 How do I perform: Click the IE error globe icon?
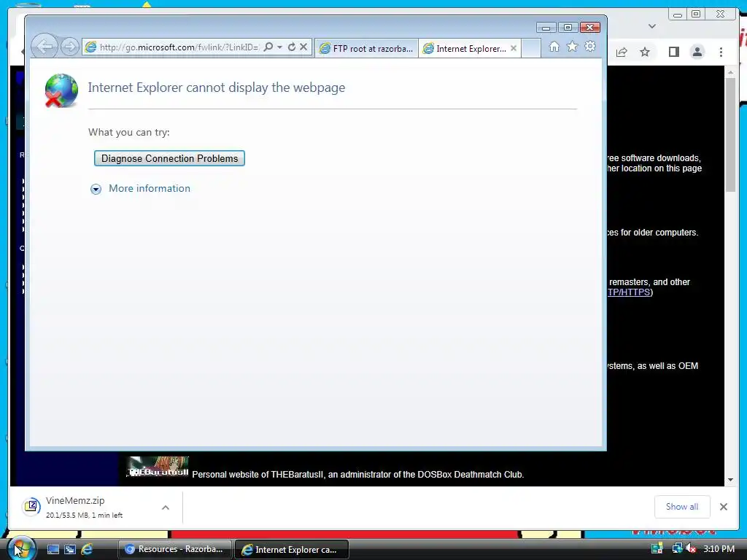61,91
